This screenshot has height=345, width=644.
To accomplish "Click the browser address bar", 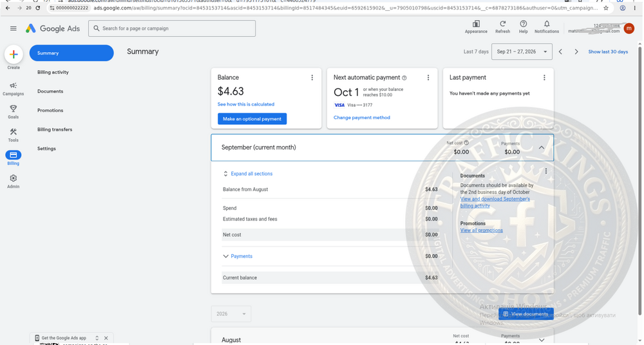I will 345,8.
